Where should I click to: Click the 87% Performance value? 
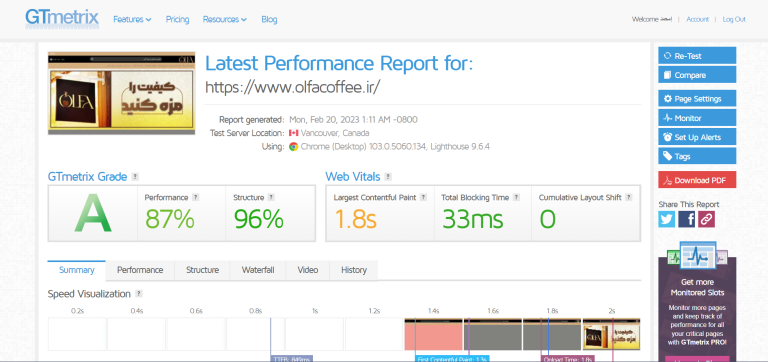coord(170,219)
